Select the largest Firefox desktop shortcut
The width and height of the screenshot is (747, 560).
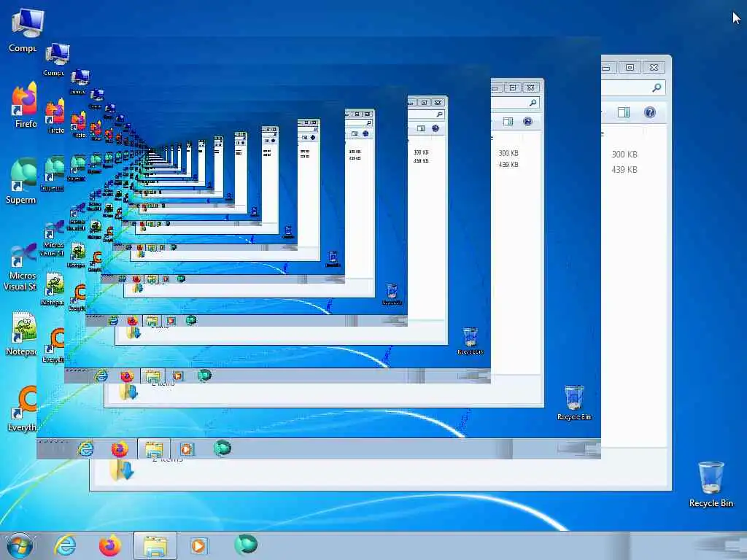pyautogui.click(x=24, y=106)
